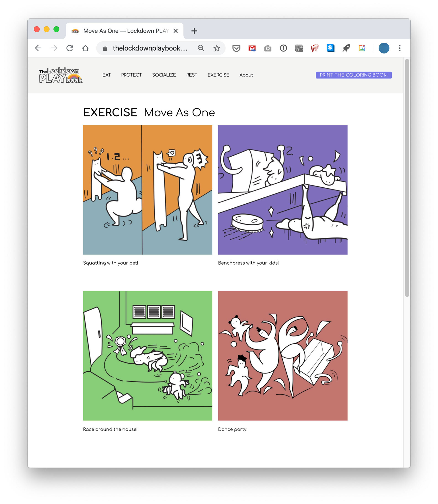Bookmark this page with star icon
Image resolution: width=438 pixels, height=504 pixels.
click(x=216, y=48)
